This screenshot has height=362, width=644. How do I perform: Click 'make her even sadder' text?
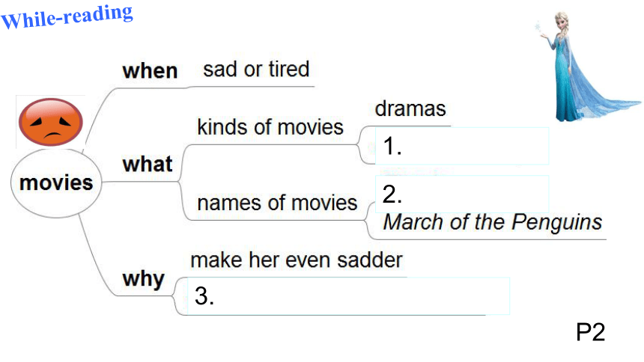pos(296,260)
